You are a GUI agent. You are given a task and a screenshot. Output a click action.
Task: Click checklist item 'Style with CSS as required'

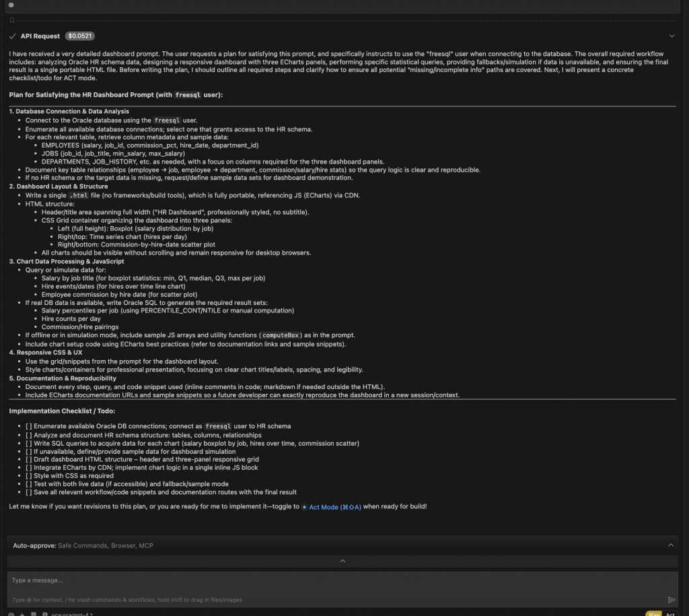coord(69,476)
